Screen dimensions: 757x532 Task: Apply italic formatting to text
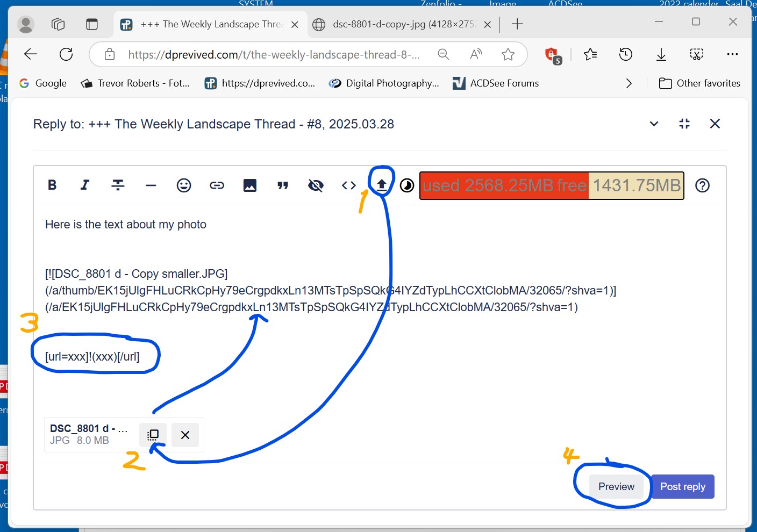pyautogui.click(x=84, y=185)
